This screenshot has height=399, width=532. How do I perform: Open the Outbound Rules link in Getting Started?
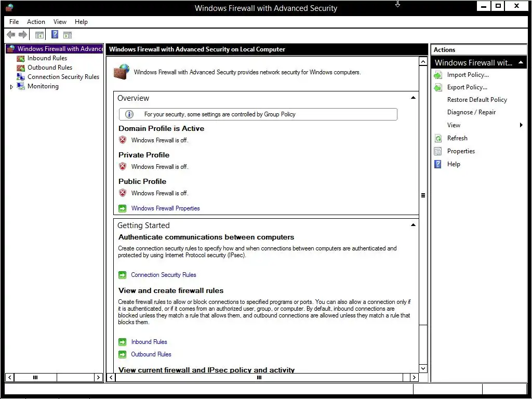(x=151, y=354)
